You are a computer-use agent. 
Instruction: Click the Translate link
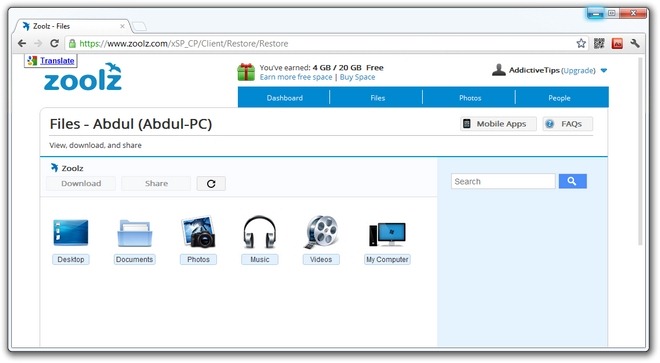click(57, 61)
